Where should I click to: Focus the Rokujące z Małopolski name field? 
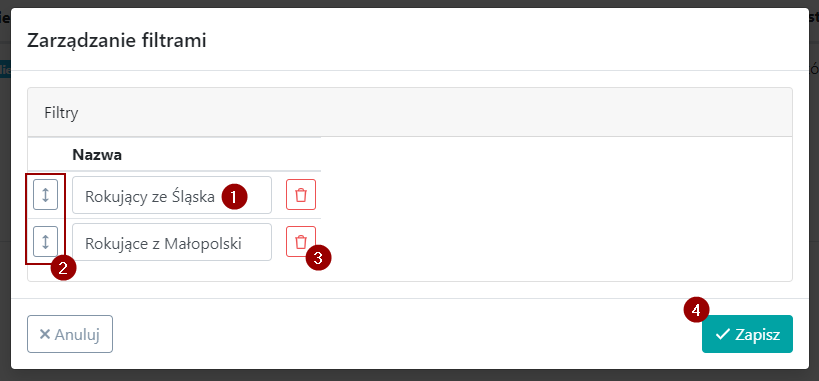point(172,242)
